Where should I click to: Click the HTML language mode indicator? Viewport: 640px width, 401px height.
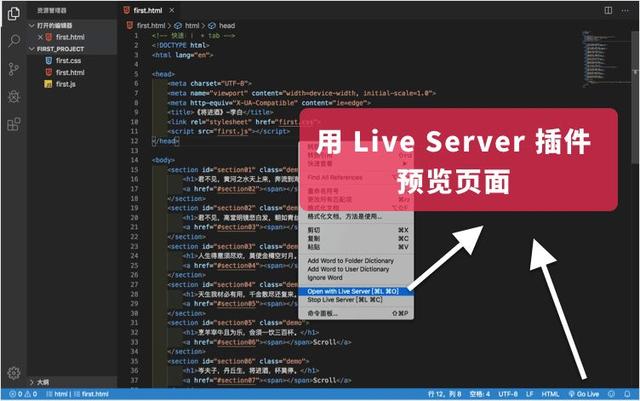tap(550, 394)
